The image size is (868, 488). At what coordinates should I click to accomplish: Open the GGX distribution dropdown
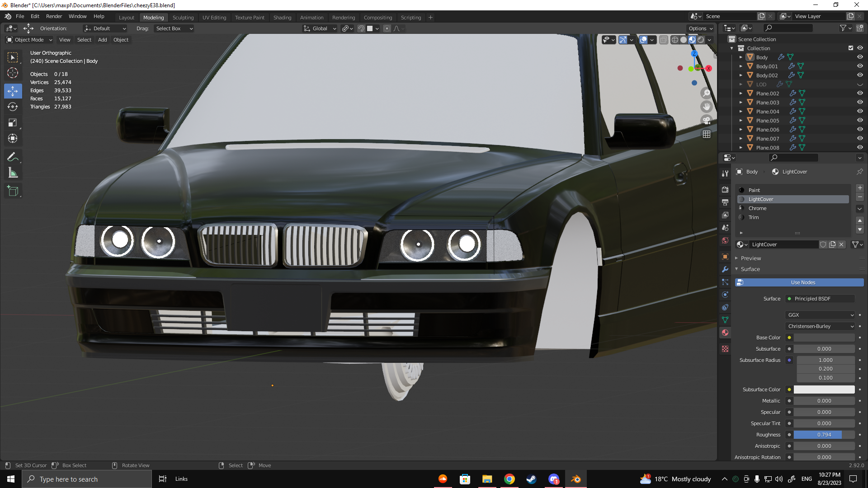click(x=820, y=315)
